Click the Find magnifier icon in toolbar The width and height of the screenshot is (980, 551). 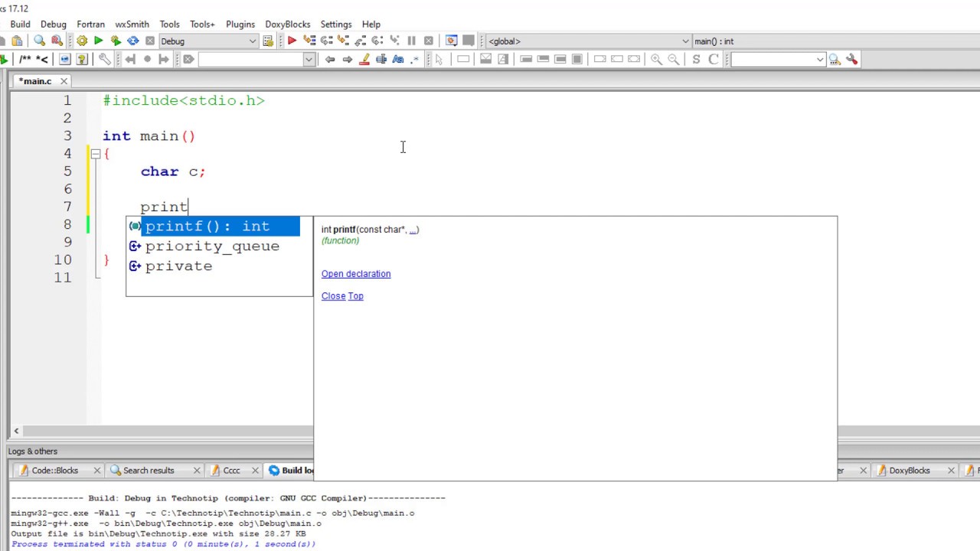(x=40, y=41)
